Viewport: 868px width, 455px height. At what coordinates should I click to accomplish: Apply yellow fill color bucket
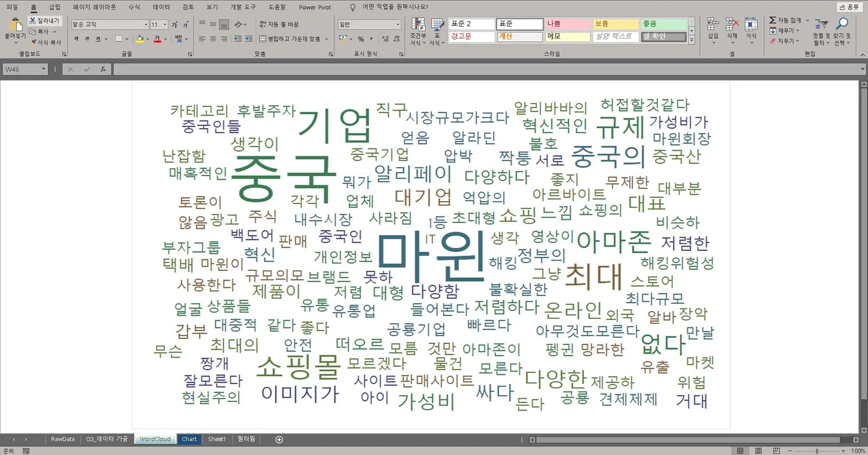140,39
